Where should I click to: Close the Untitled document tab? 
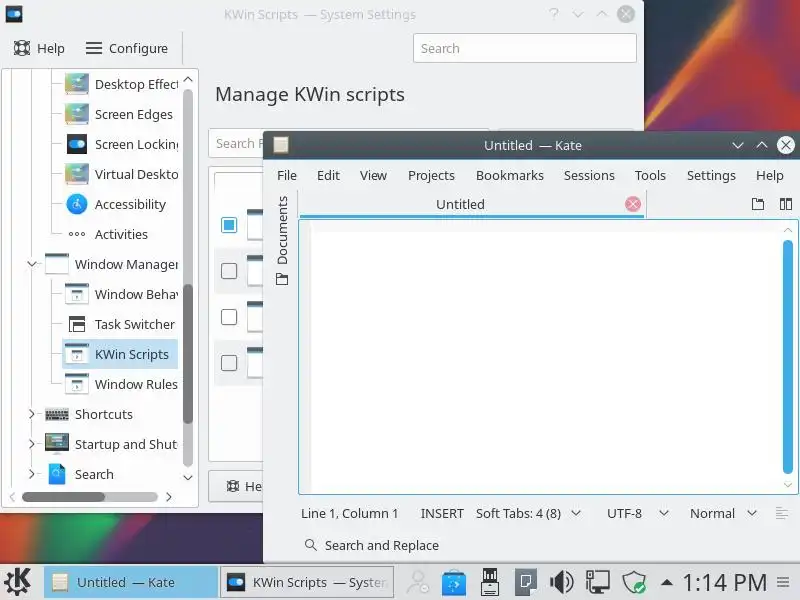633,204
